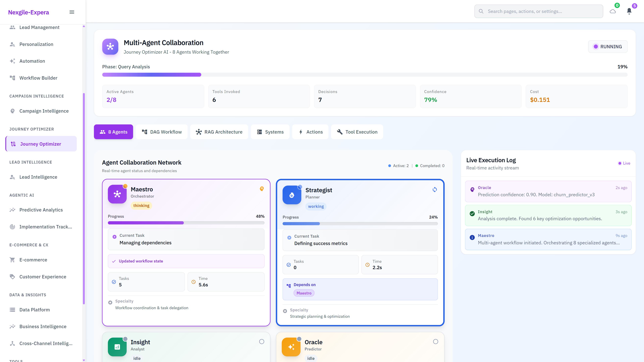
Task: Switch to the DAG Workflow tab
Action: coord(162,132)
